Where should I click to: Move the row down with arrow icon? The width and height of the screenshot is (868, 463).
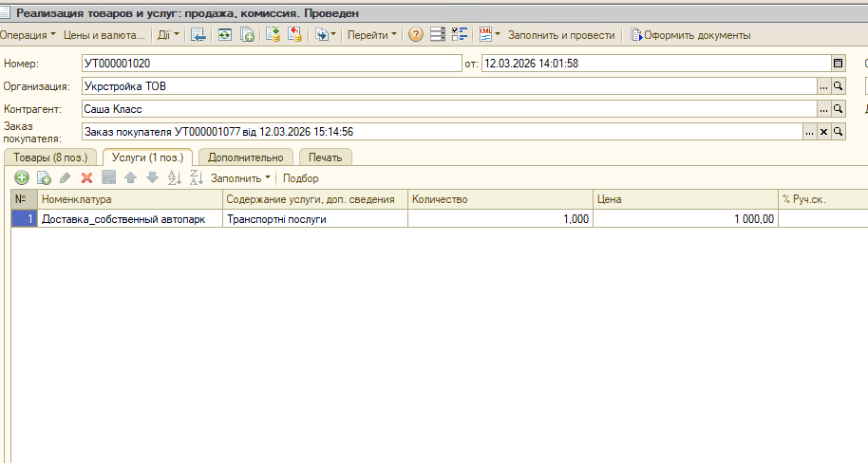click(152, 178)
